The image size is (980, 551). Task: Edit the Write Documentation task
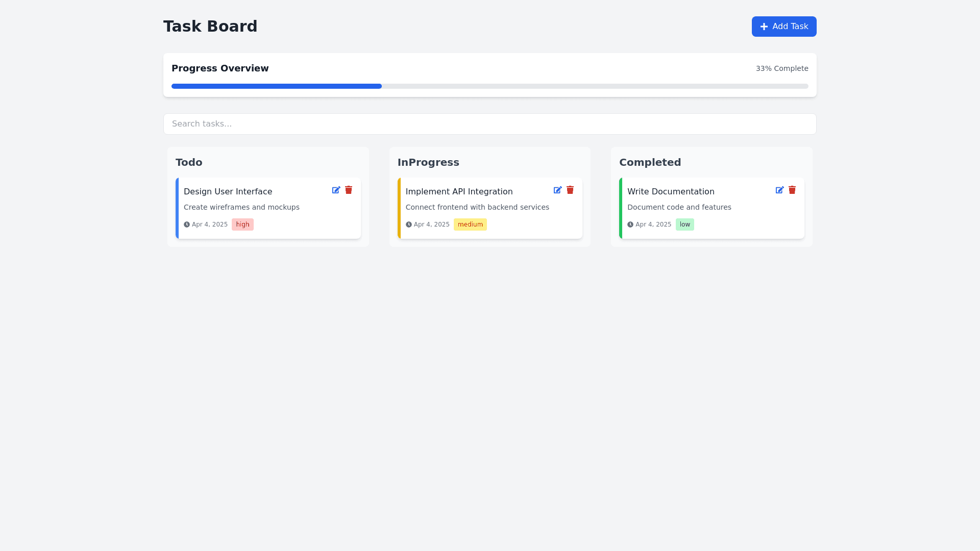click(779, 190)
